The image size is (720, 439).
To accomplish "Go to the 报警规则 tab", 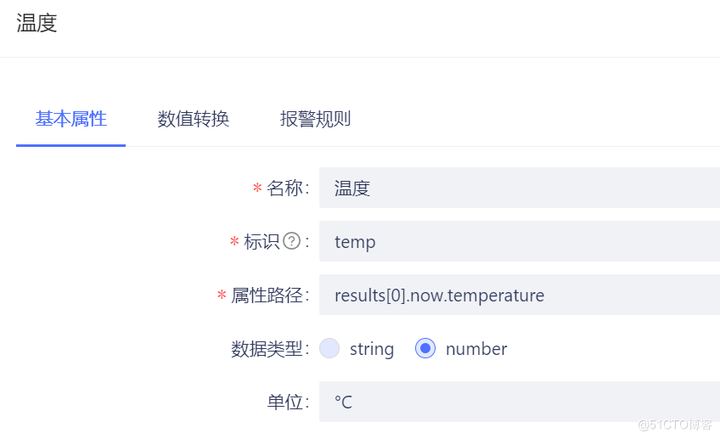I will 315,119.
